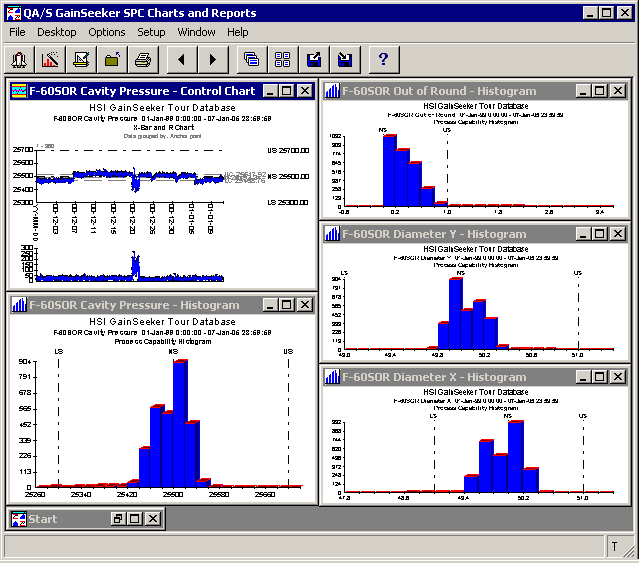Tile windows using the grid icon

[282, 59]
